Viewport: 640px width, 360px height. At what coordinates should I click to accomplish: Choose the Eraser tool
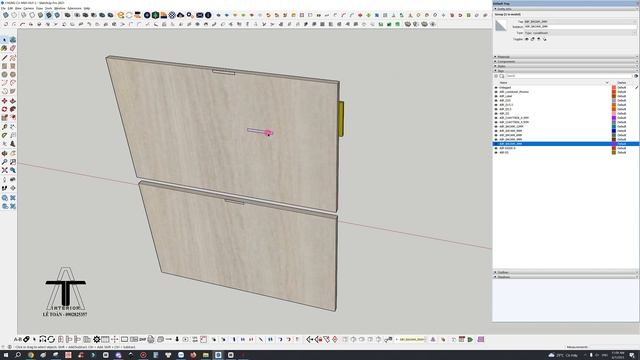click(x=13, y=48)
